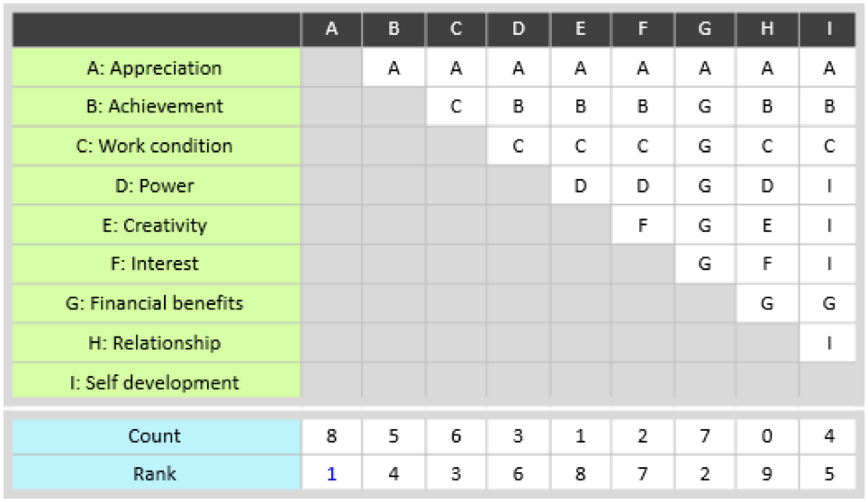This screenshot has width=868, height=502.
Task: Click the 'G: Financial benefits' row label
Action: coord(156,303)
